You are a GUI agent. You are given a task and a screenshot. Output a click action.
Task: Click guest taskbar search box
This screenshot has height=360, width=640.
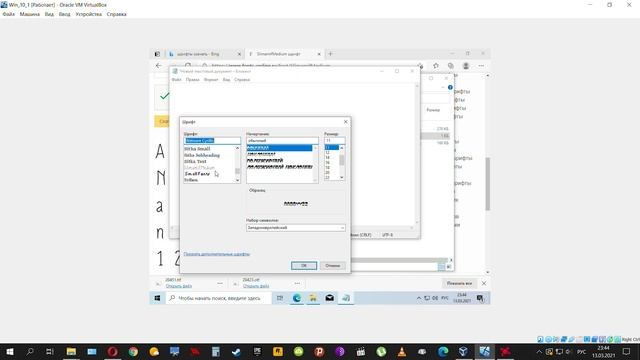tap(218, 298)
